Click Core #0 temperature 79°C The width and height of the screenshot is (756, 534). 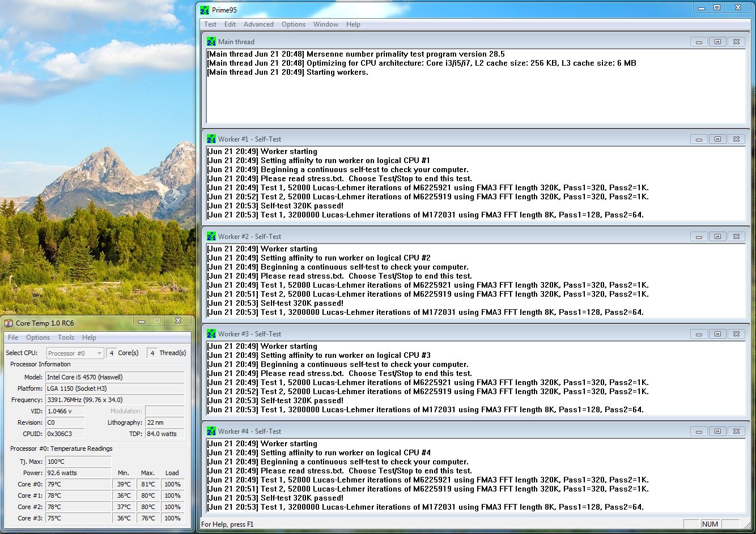pyautogui.click(x=78, y=484)
